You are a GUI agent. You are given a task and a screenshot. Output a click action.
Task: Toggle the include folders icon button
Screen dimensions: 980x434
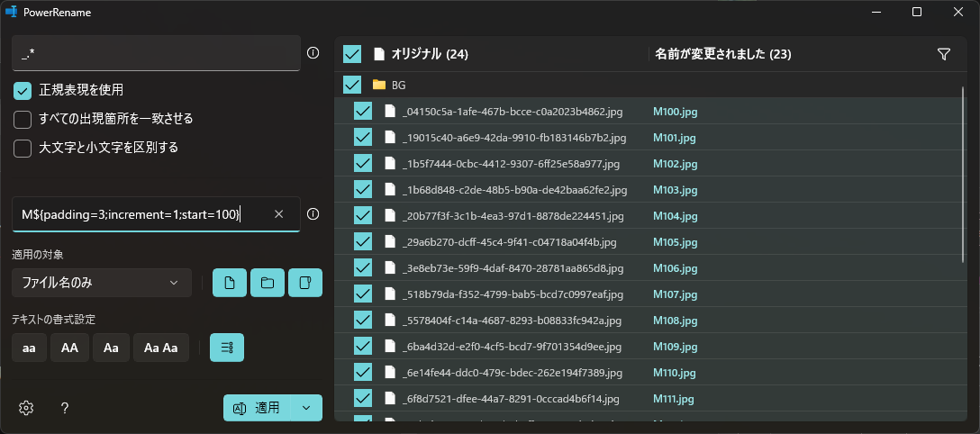268,283
